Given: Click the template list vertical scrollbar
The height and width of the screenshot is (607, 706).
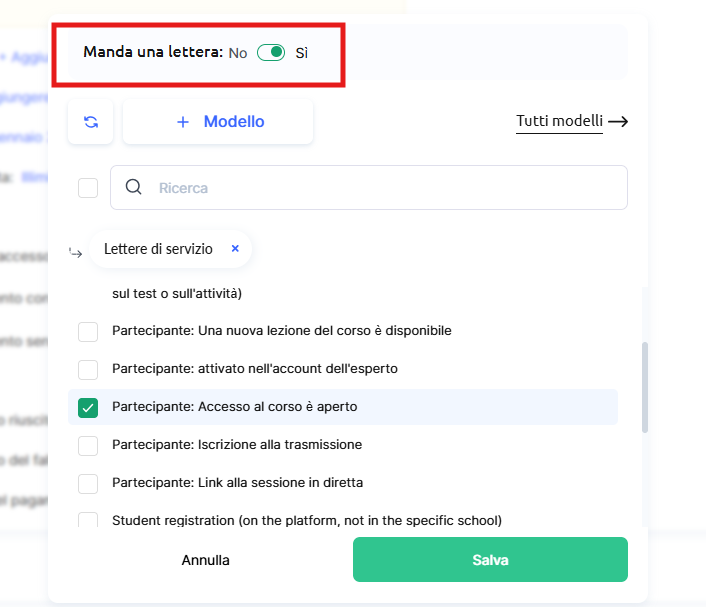Looking at the screenshot, I should point(645,388).
